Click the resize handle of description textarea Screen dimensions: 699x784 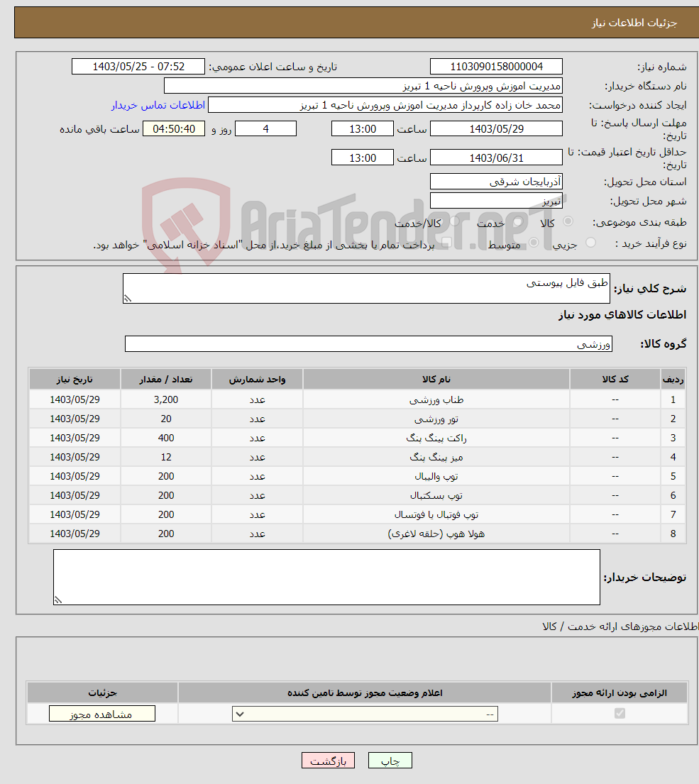(x=128, y=299)
